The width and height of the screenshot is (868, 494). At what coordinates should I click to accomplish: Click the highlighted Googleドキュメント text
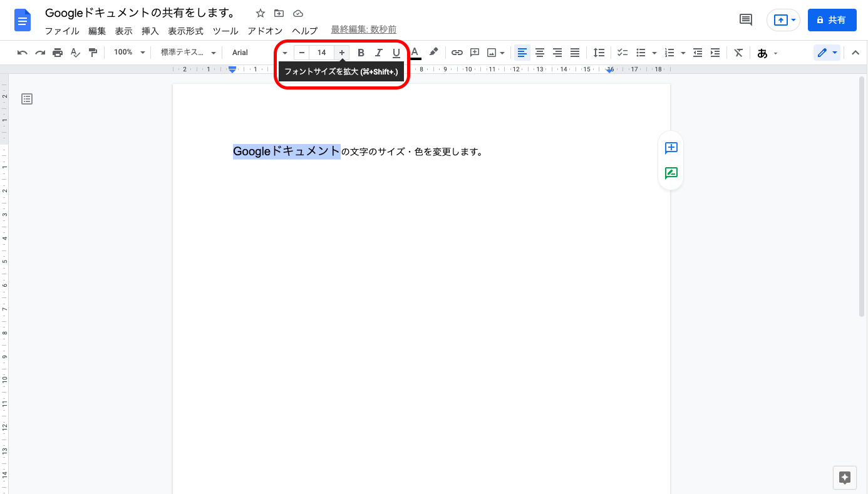pyautogui.click(x=287, y=152)
